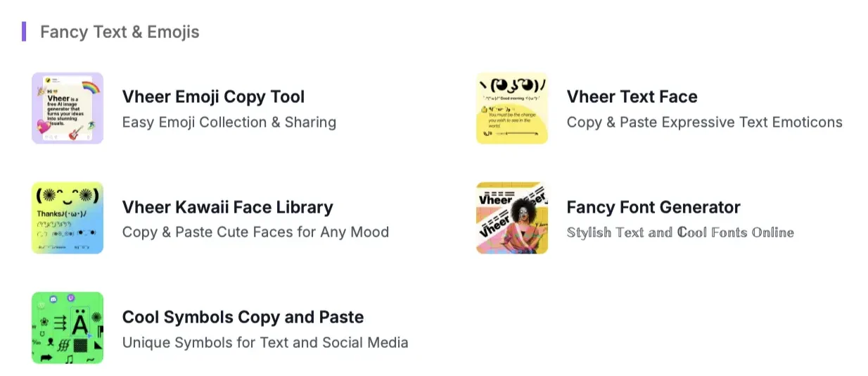Launch the Fancy Font Generator title link
This screenshot has width=868, height=376.
click(x=653, y=207)
